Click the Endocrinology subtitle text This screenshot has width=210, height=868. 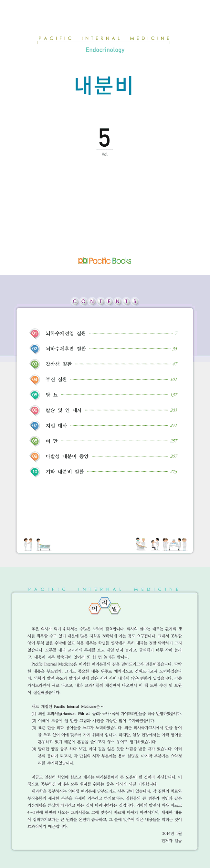(x=105, y=50)
